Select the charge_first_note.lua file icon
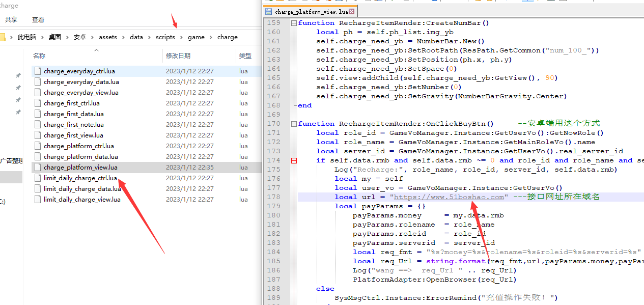This screenshot has width=644, height=305. (38, 125)
